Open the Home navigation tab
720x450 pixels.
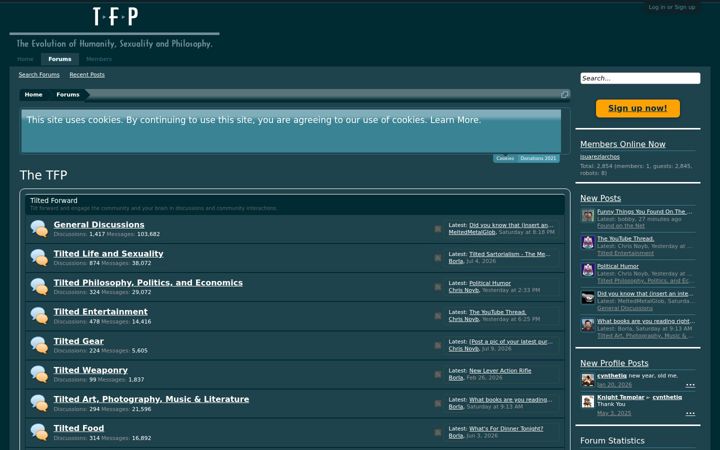click(25, 59)
